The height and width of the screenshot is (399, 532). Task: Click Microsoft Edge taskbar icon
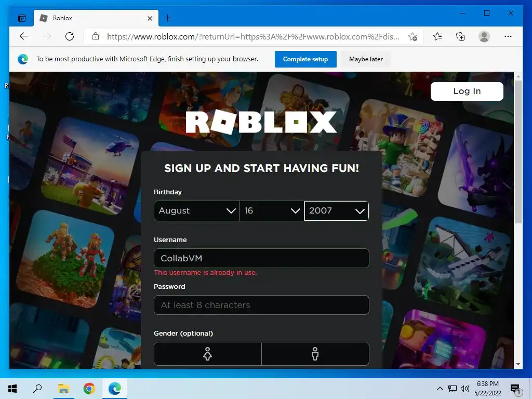[x=115, y=389]
